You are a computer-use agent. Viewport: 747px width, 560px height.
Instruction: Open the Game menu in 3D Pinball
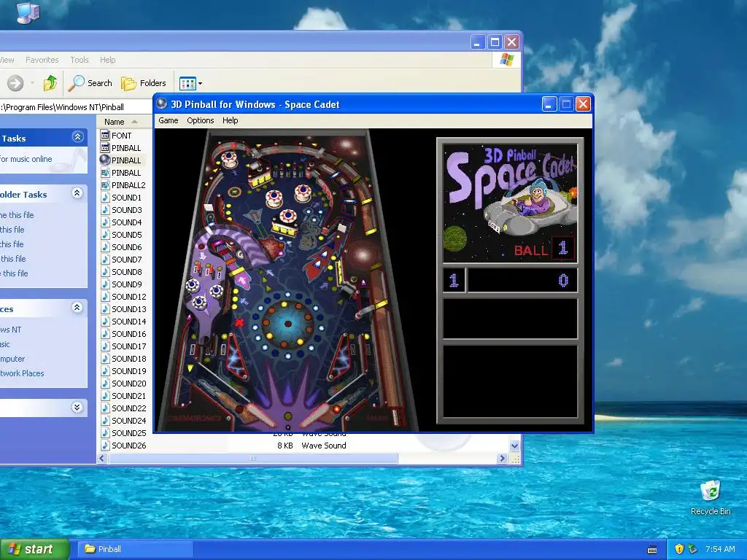point(169,120)
